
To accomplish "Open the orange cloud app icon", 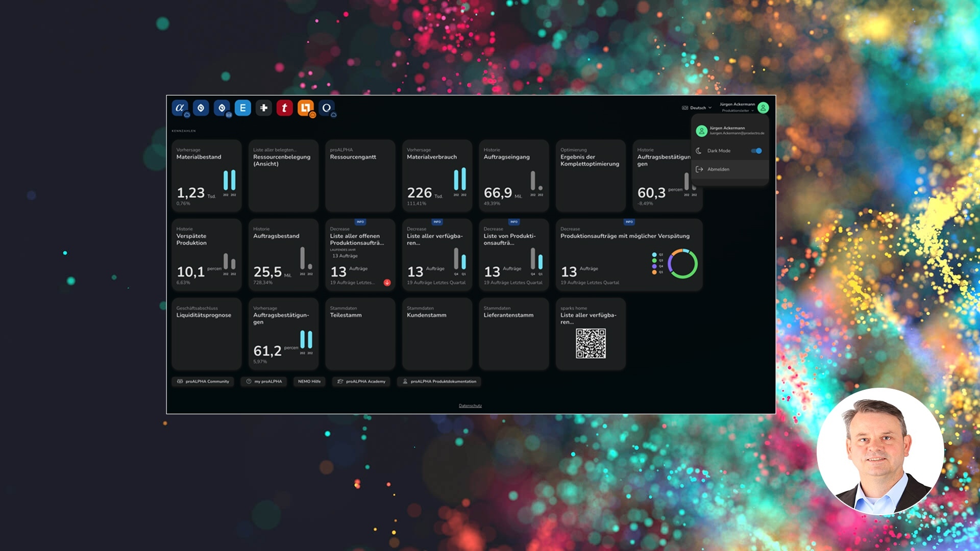I will [306, 108].
